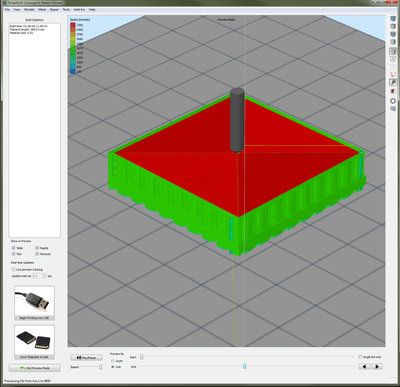Select the top view cube icon
The height and width of the screenshot is (387, 400).
tap(393, 27)
